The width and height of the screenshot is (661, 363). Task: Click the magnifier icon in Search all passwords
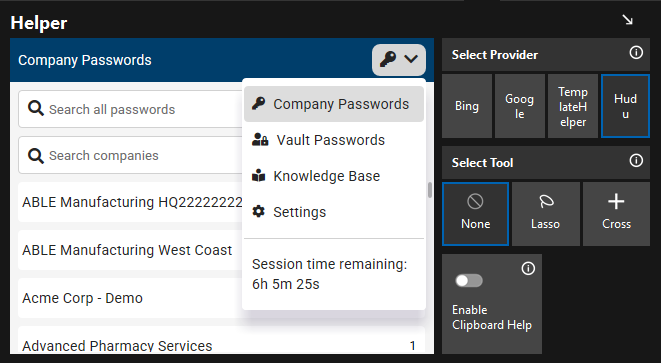pyautogui.click(x=36, y=109)
